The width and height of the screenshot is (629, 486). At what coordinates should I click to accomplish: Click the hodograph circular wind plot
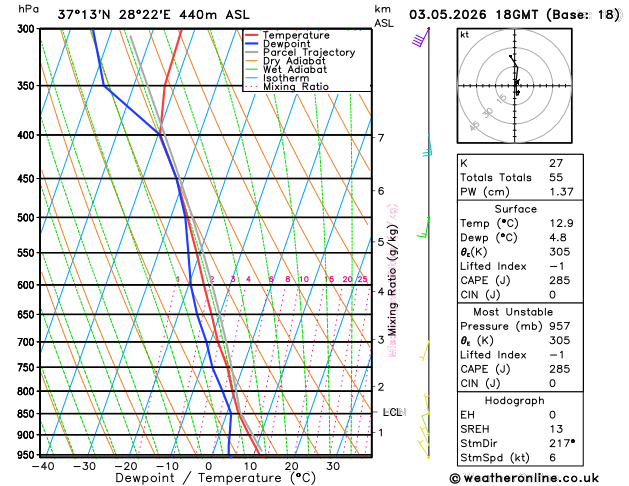[515, 86]
